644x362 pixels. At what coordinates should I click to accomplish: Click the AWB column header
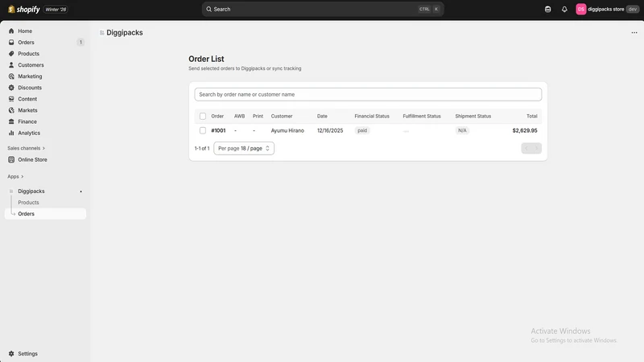click(x=239, y=116)
